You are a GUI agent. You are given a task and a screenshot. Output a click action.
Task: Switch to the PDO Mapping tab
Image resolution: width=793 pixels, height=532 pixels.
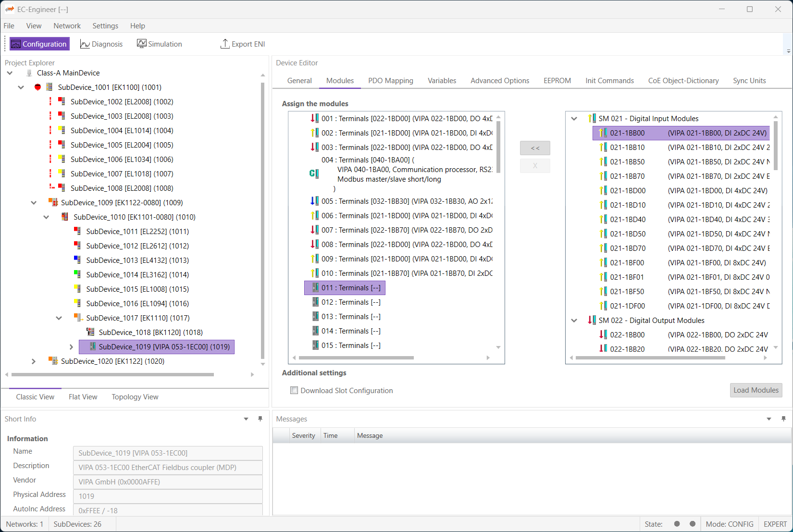pos(390,80)
